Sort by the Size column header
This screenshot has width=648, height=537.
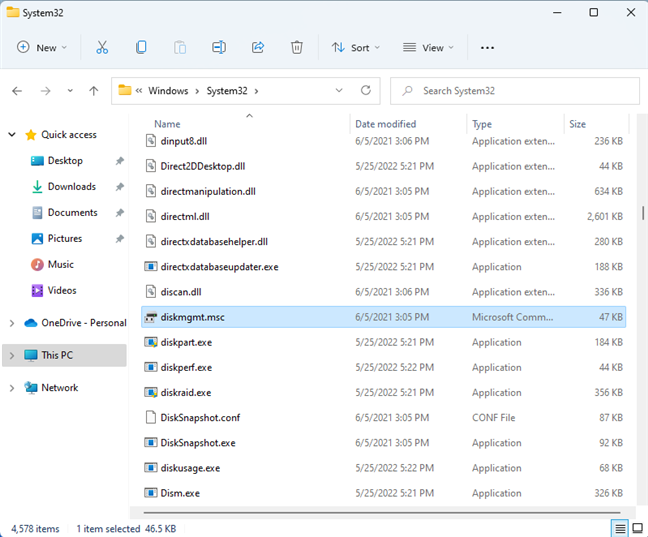(x=577, y=124)
